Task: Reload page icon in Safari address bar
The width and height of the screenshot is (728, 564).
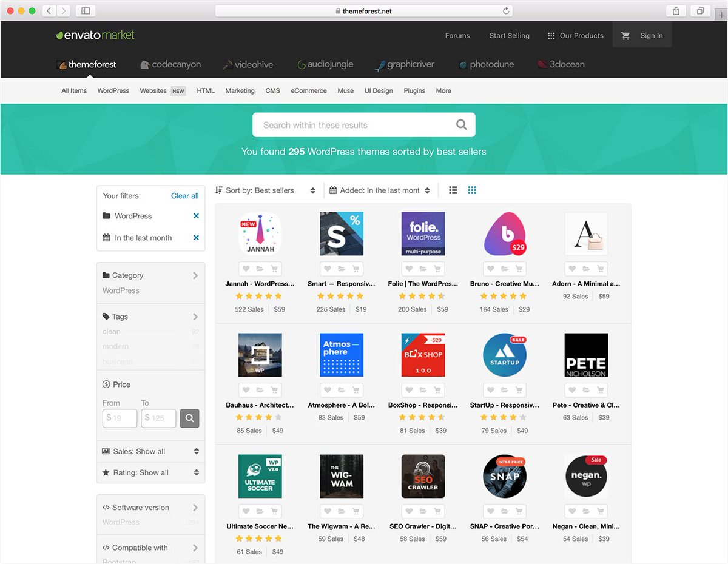Action: [x=506, y=11]
